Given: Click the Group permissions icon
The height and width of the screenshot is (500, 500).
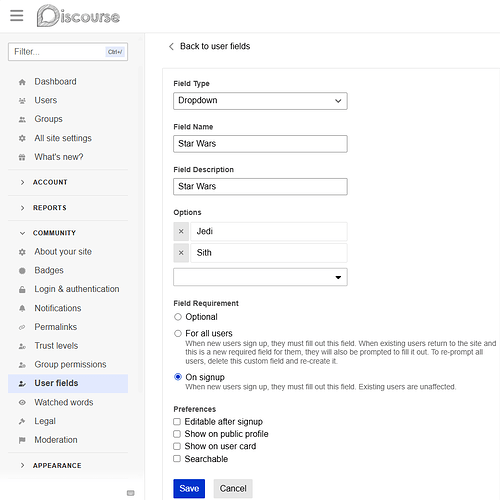Looking at the screenshot, I should click(x=22, y=365).
